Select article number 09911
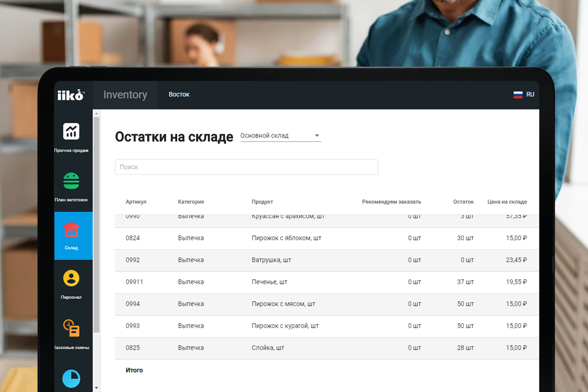This screenshot has height=392, width=588. point(134,282)
